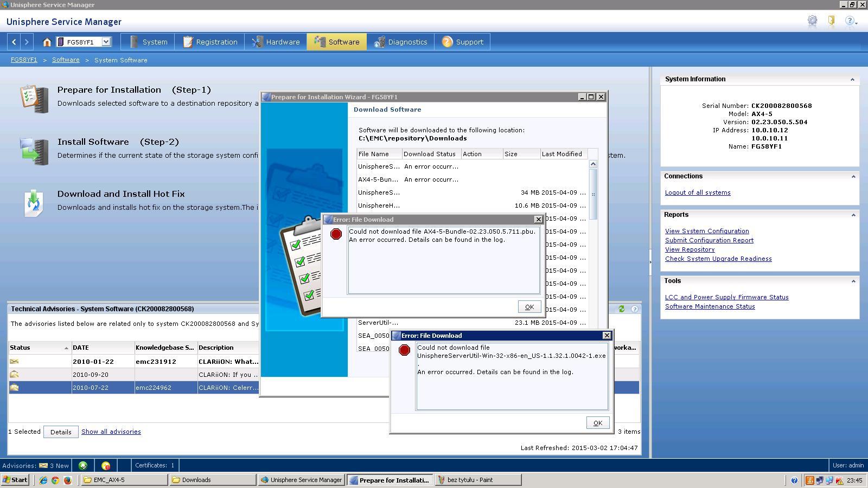868x488 pixels.
Task: Sort by Last Modified column header
Action: point(564,154)
